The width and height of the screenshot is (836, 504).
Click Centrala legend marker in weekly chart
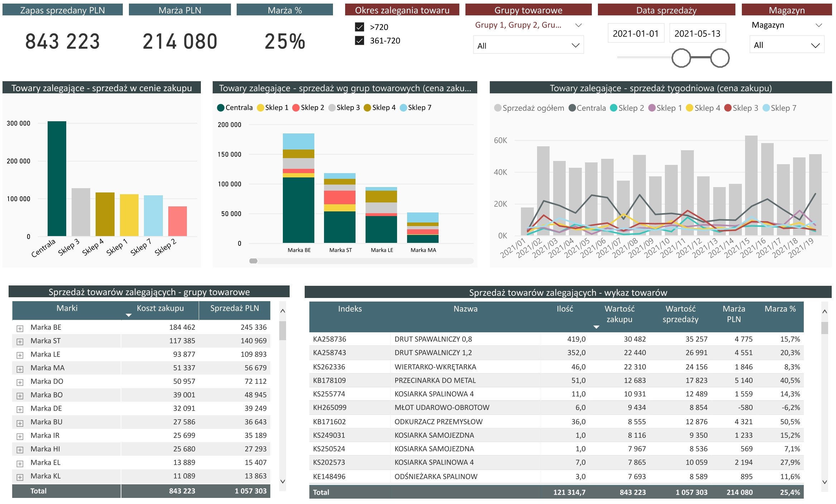coord(572,108)
